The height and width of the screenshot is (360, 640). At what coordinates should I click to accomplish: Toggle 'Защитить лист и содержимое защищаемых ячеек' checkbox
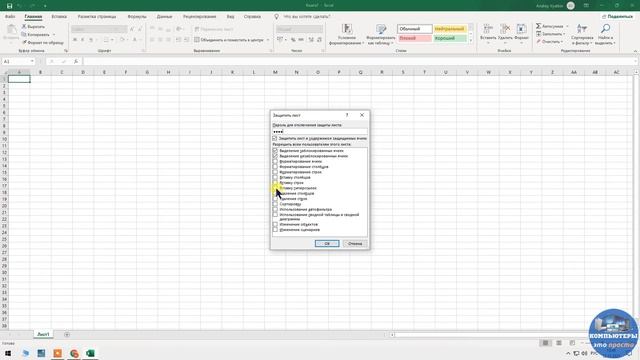coord(275,138)
